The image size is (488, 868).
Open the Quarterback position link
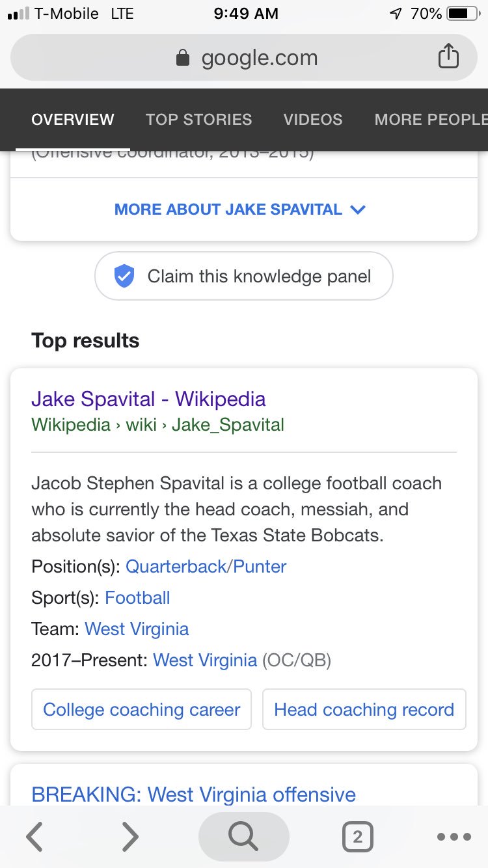(x=176, y=566)
